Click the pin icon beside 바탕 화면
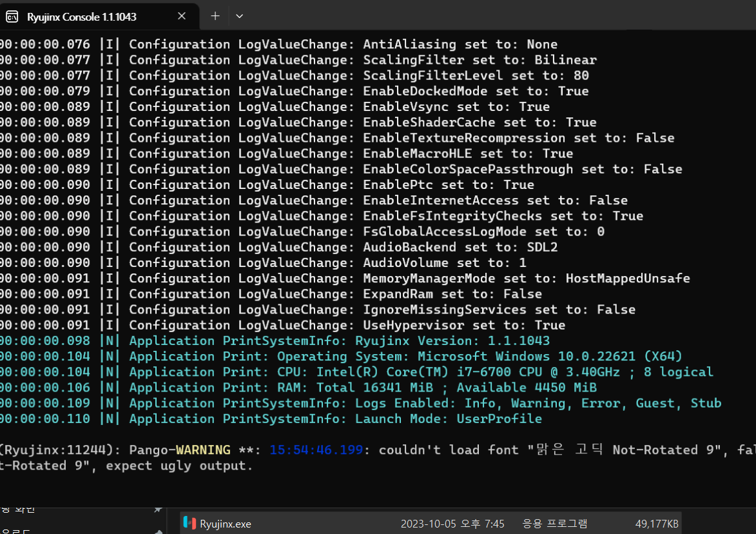The width and height of the screenshot is (756, 534). click(x=158, y=509)
